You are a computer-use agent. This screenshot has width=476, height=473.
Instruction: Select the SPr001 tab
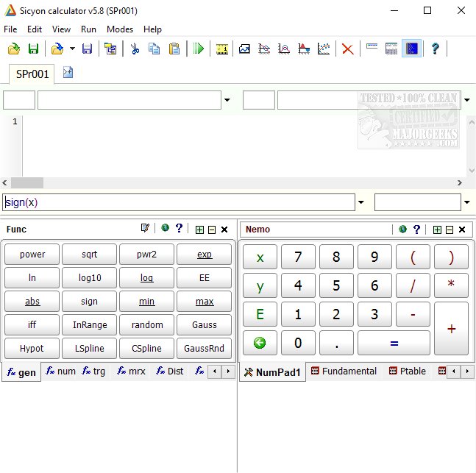coord(32,74)
